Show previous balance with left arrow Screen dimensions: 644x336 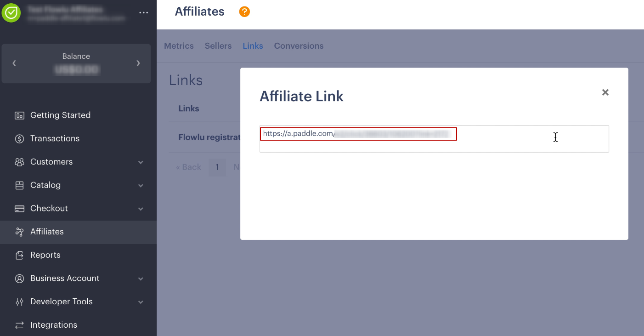(14, 63)
